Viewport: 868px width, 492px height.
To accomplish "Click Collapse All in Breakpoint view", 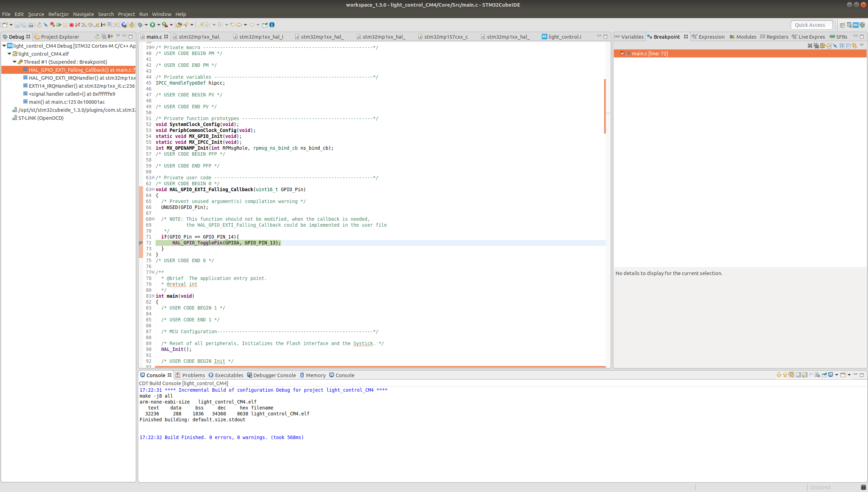I will coord(848,46).
